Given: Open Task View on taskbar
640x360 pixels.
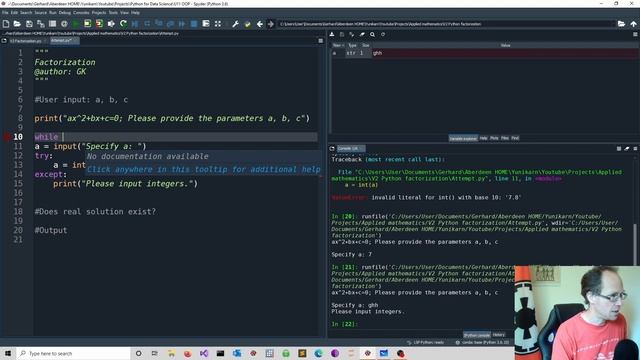Looking at the screenshot, I should [x=155, y=353].
